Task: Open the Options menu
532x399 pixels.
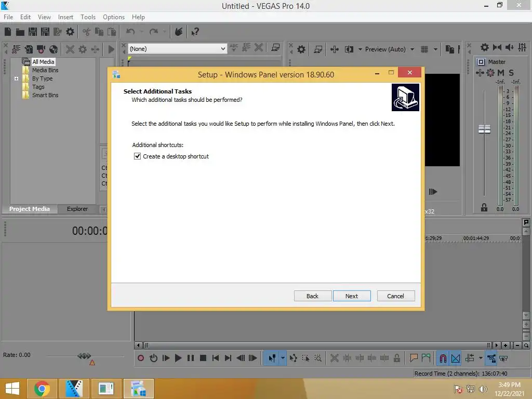Action: coord(114,17)
